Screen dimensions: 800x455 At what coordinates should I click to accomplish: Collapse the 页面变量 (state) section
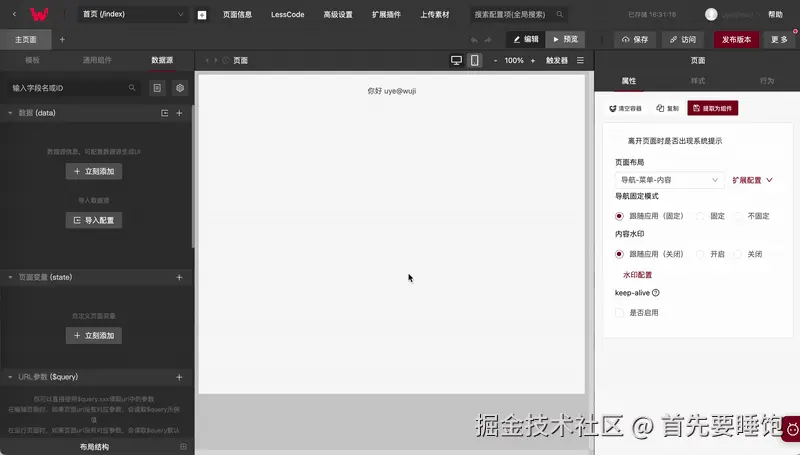[x=10, y=277]
